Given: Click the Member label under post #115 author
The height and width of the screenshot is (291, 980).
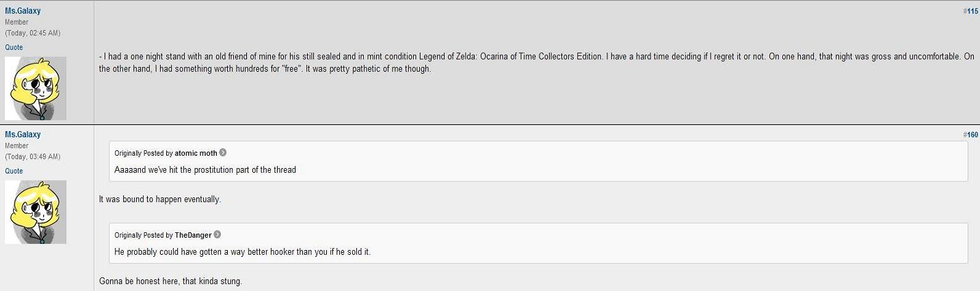Looking at the screenshot, I should click(x=16, y=22).
